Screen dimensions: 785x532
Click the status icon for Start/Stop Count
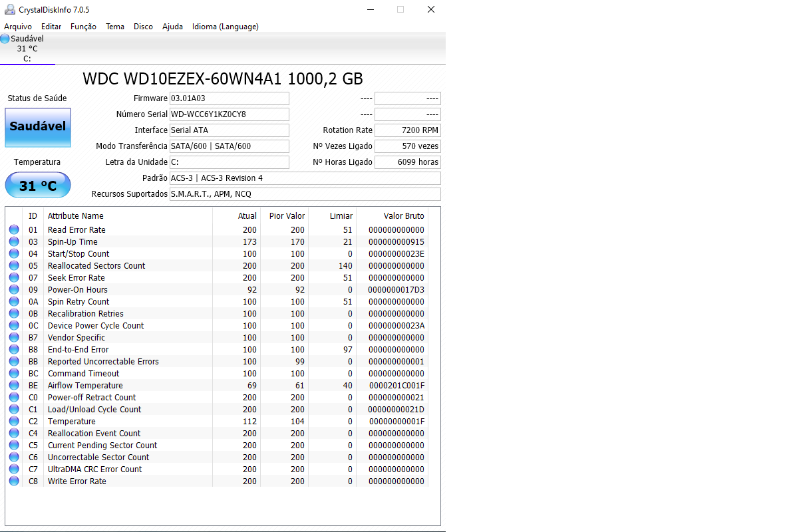[x=14, y=254]
